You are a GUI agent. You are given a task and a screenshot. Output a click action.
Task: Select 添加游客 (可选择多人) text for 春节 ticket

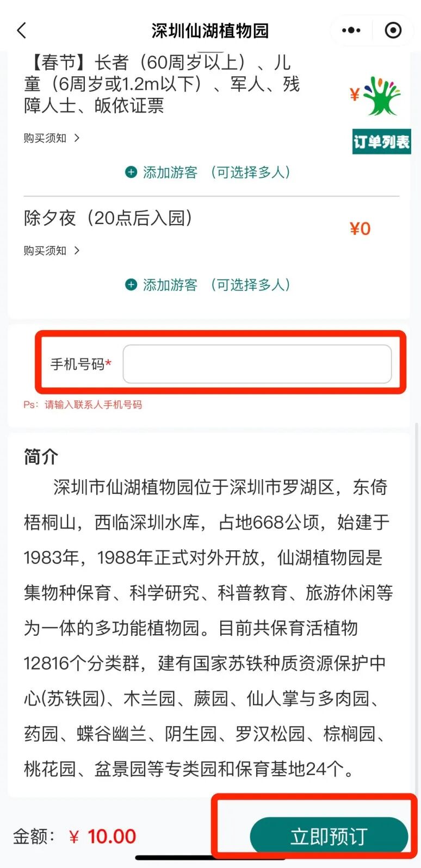point(216,172)
